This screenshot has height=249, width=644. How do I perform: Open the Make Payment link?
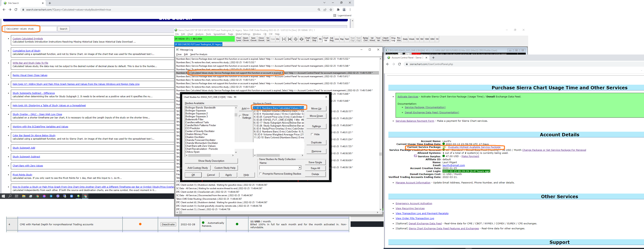(x=470, y=156)
